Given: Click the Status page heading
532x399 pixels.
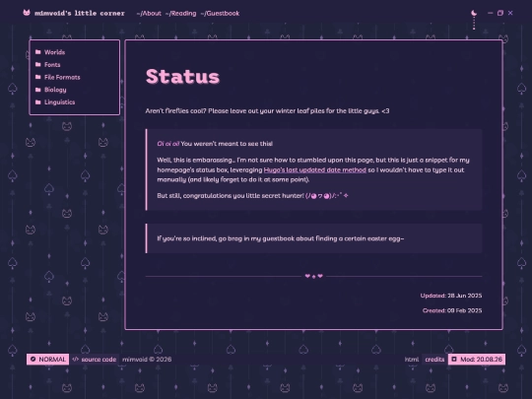Looking at the screenshot, I should click(182, 76).
